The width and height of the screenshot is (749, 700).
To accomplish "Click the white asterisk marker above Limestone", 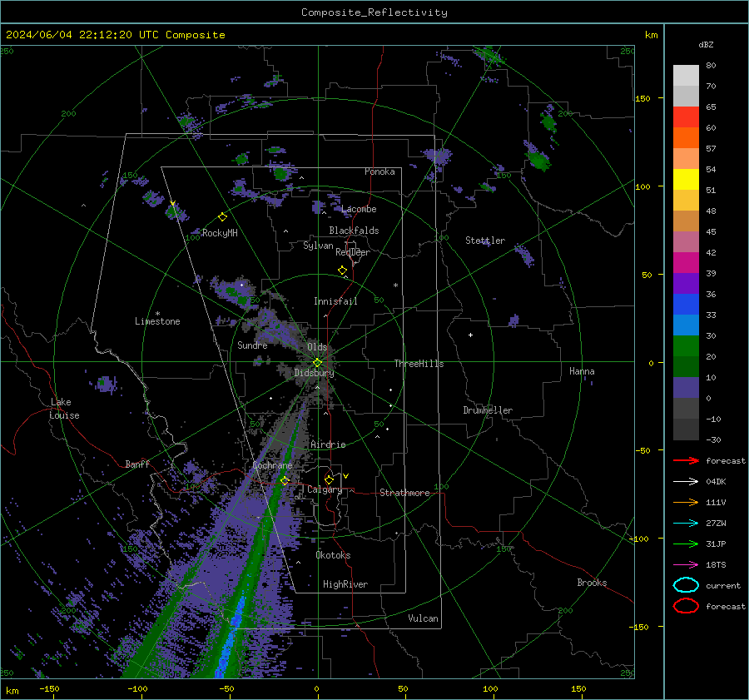I will 157,314.
